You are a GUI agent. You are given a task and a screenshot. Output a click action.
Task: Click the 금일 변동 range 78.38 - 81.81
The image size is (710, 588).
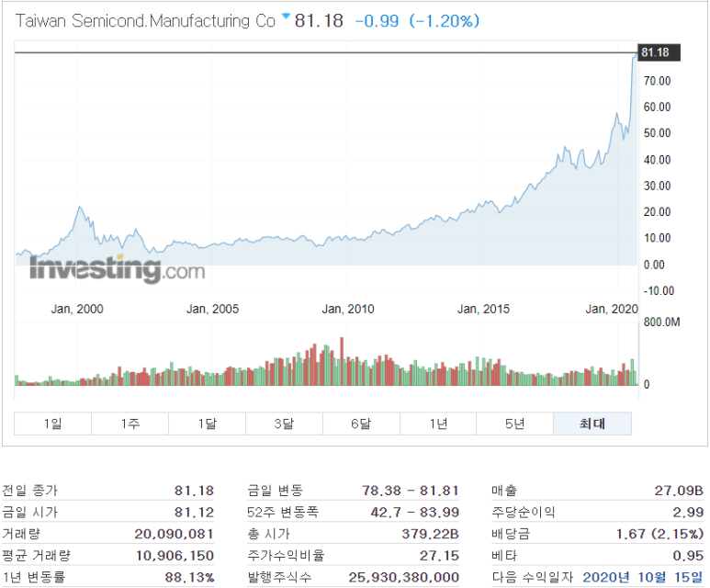(411, 490)
